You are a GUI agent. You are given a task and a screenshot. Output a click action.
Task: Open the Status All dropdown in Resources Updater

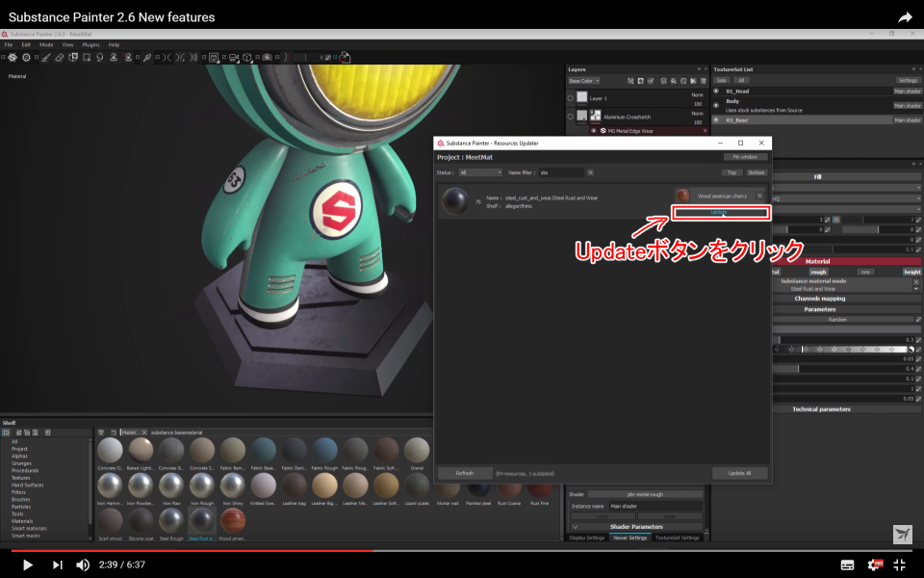click(x=480, y=172)
